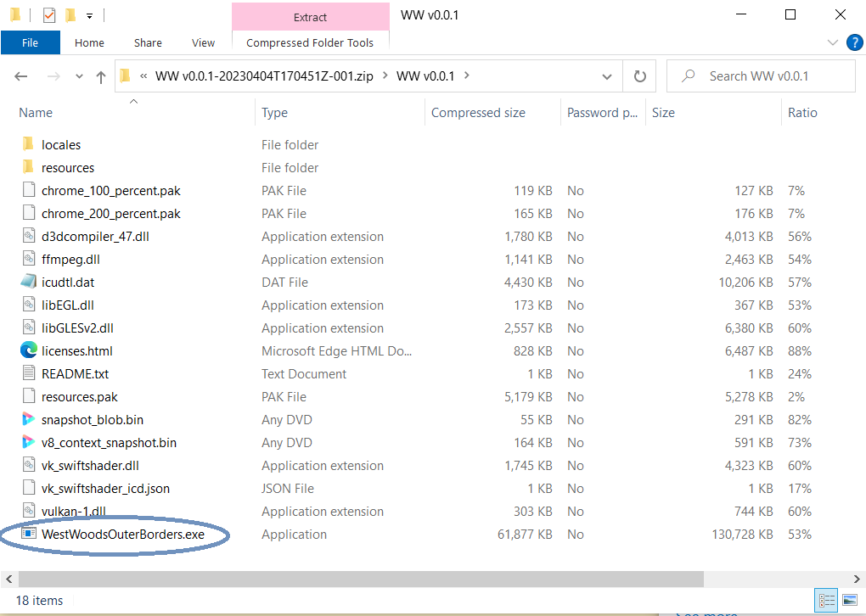Image resolution: width=866 pixels, height=616 pixels.
Task: Select licenses.html Edge icon
Action: [29, 350]
